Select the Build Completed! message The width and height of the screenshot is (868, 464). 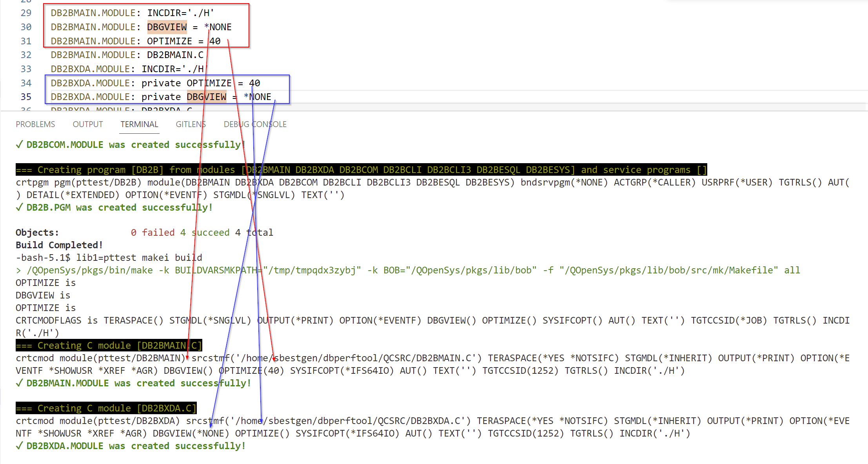click(x=59, y=245)
